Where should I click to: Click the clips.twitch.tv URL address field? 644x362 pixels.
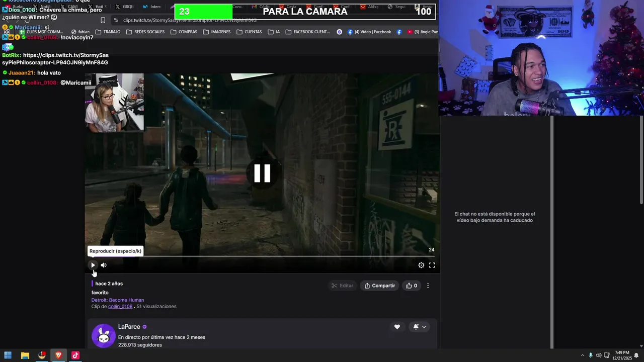190,20
